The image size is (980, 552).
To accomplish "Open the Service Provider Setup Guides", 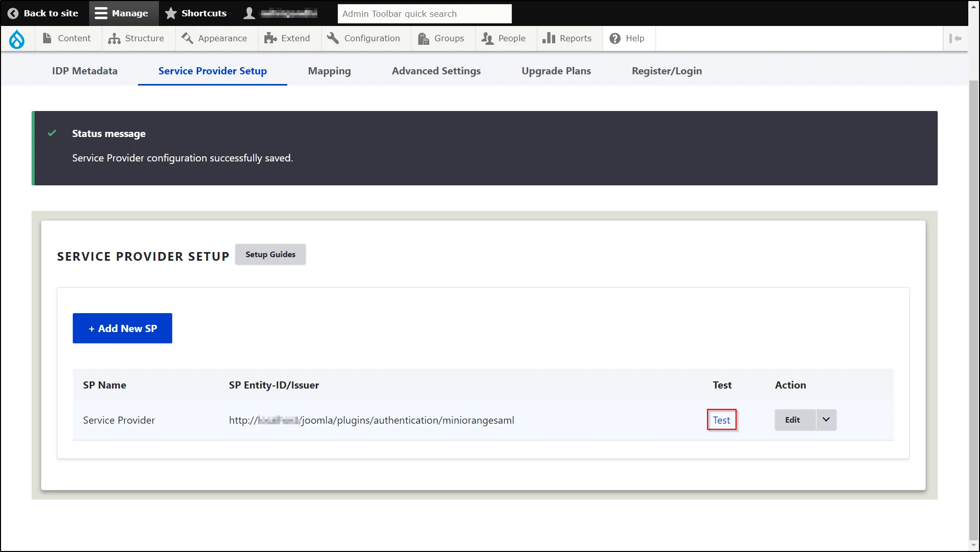I will click(270, 255).
